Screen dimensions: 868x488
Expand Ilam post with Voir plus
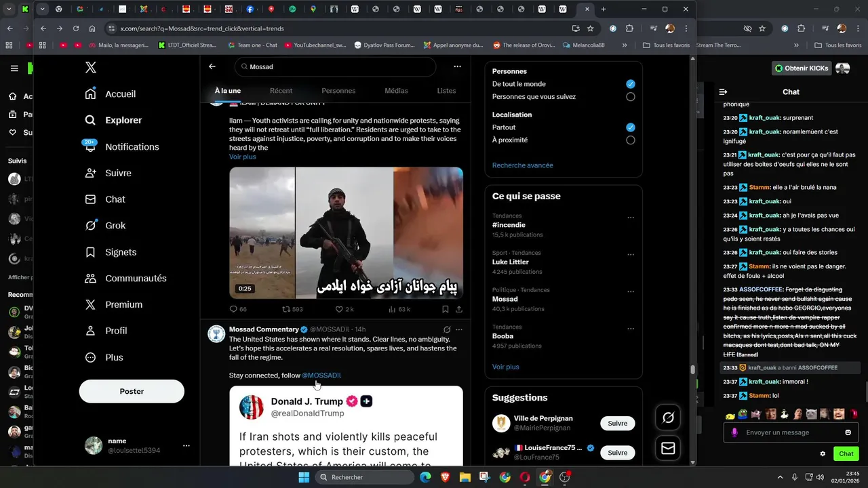pyautogui.click(x=243, y=157)
